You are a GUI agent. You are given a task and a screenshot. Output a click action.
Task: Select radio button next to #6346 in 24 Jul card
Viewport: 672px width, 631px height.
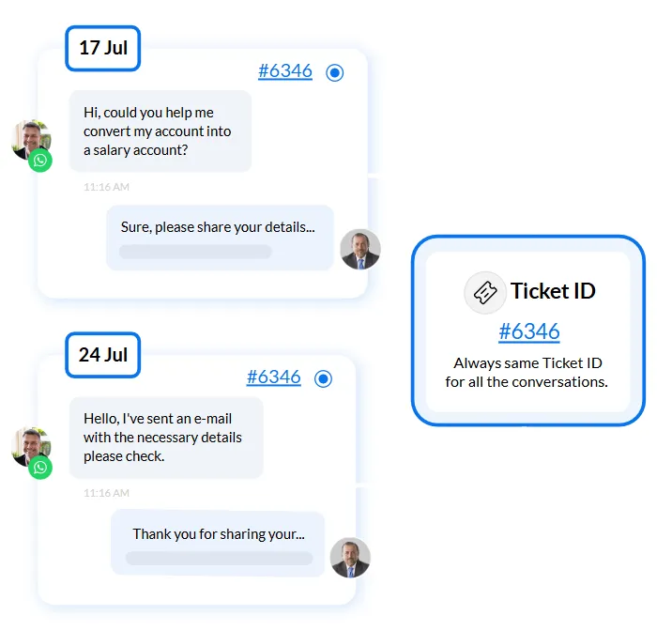[x=324, y=379]
